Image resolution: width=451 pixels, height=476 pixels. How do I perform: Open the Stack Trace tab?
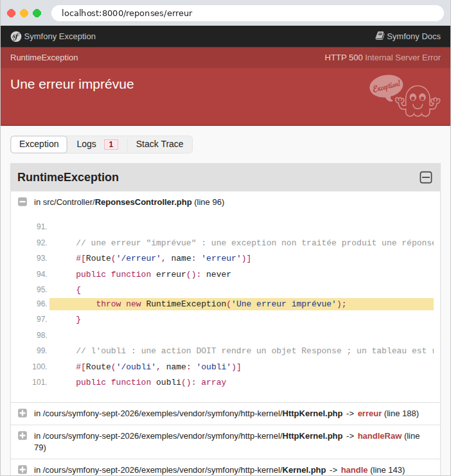pyautogui.click(x=160, y=144)
